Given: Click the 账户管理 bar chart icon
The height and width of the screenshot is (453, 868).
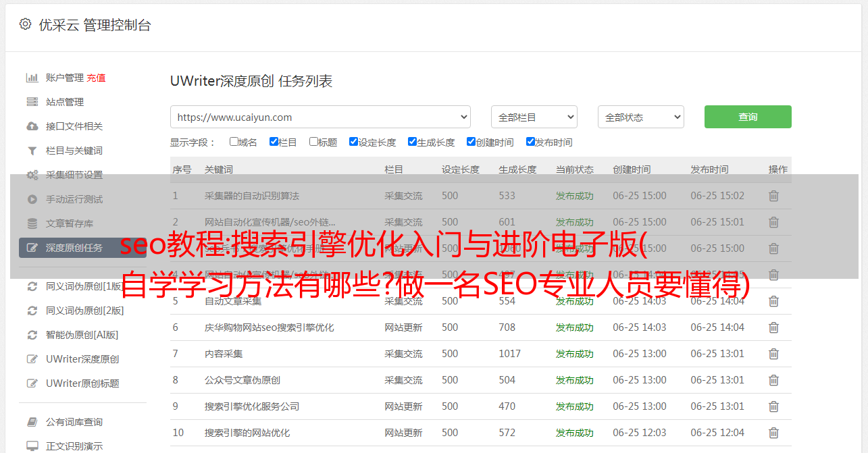Looking at the screenshot, I should coord(32,78).
